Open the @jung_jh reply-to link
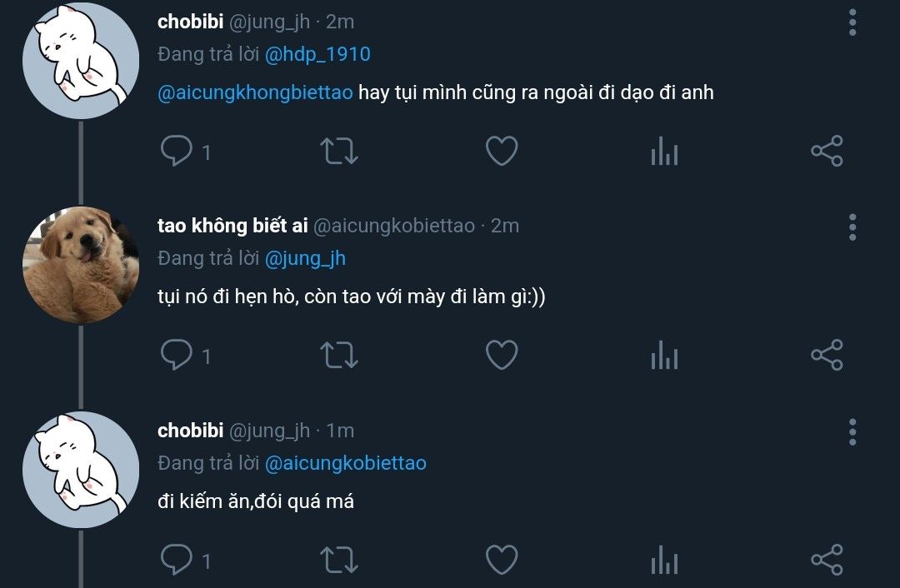900x588 pixels. 305,259
